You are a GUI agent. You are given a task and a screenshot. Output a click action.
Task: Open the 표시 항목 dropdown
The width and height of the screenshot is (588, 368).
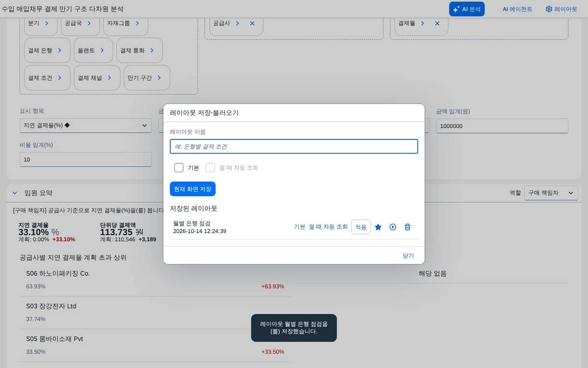tap(86, 126)
